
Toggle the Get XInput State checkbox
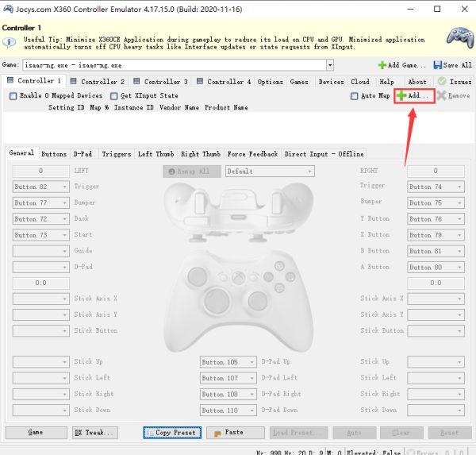pos(114,96)
